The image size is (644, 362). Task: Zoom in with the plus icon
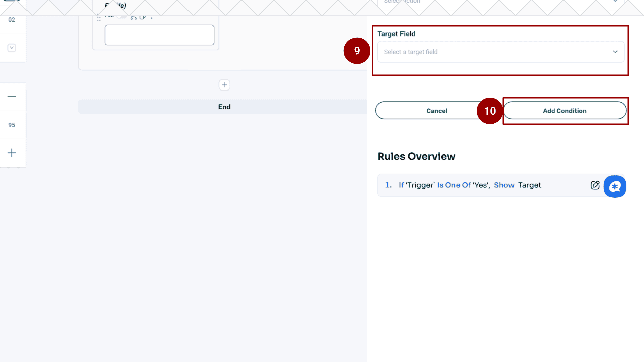click(12, 153)
